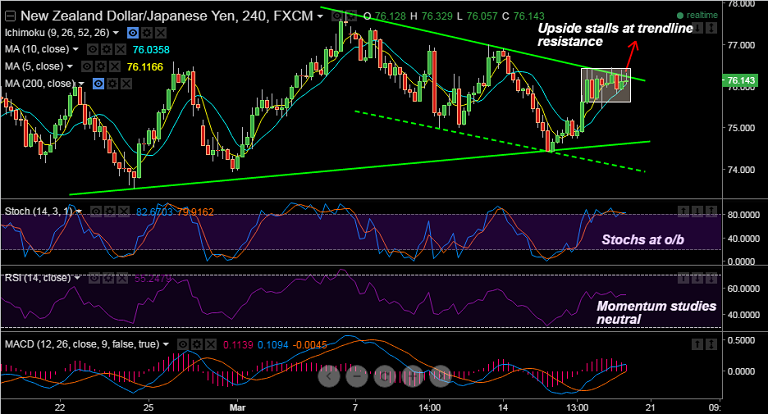
Task: Open MA (200, close) dropdown arrow
Action: tap(81, 84)
